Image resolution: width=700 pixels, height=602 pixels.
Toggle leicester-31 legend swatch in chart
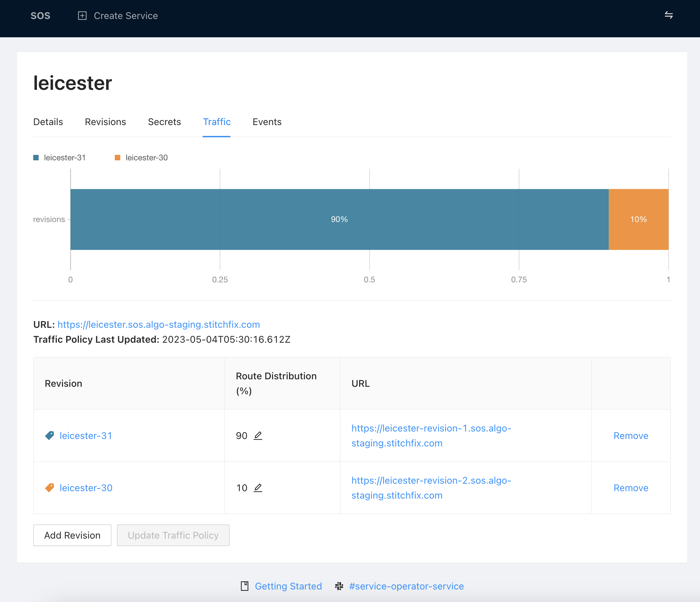pyautogui.click(x=36, y=158)
